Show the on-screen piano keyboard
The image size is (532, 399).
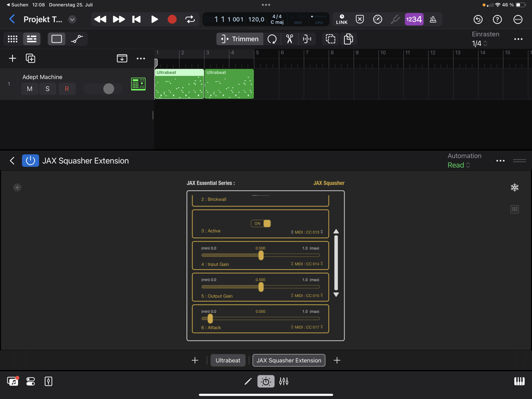click(x=519, y=381)
